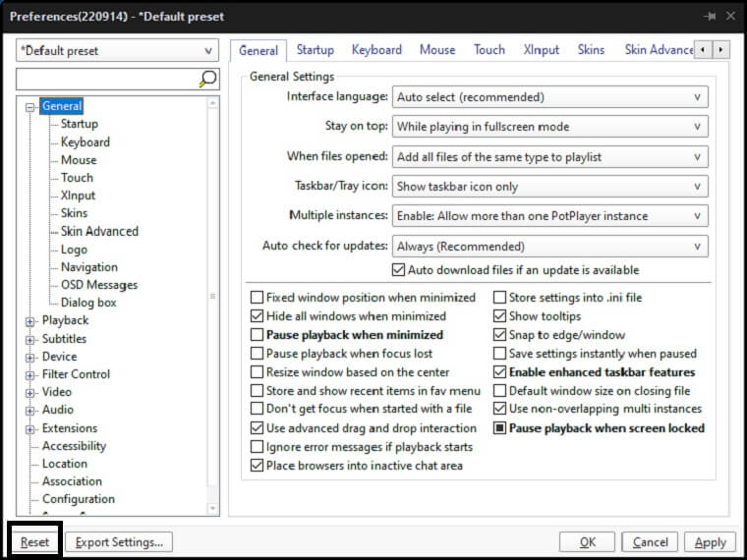Expand the Extensions tree node
Screen dimensions: 747x560
tap(30, 429)
